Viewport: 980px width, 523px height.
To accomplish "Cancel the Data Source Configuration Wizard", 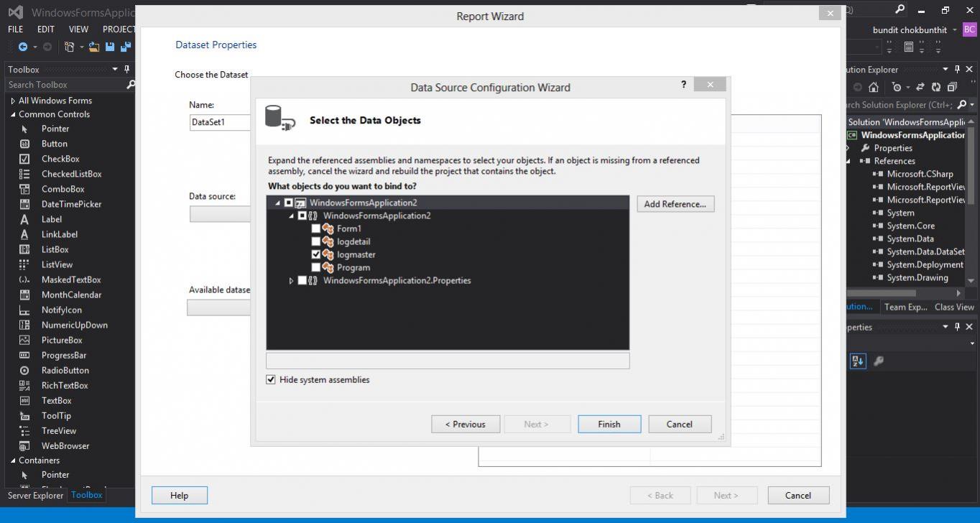I will 680,424.
